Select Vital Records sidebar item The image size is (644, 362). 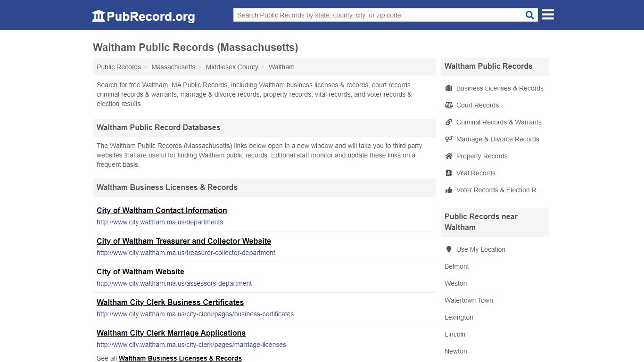click(476, 173)
